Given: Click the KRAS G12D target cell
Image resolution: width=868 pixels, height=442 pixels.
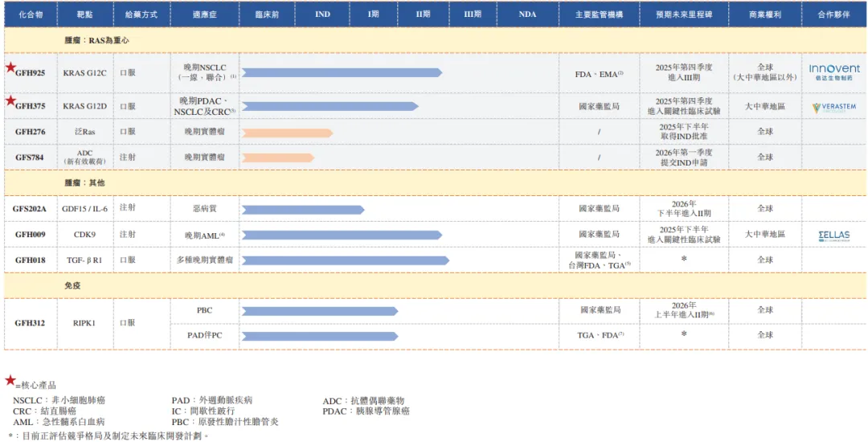Looking at the screenshot, I should [84, 107].
